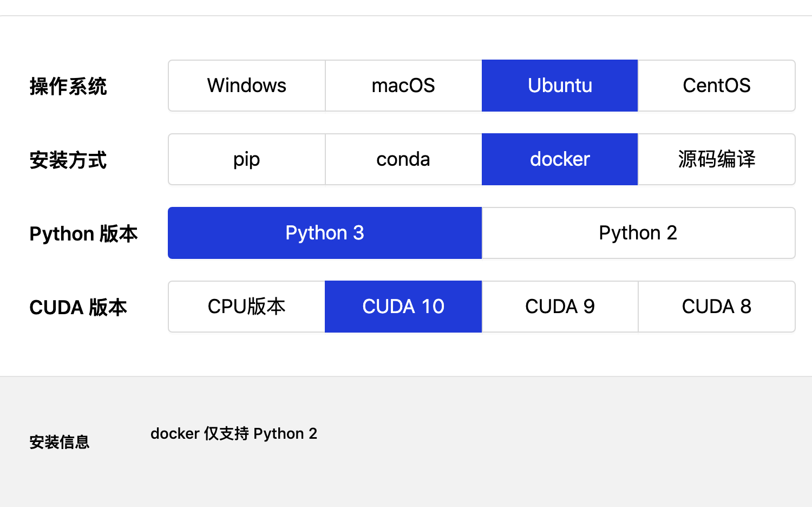The width and height of the screenshot is (812, 507).
Task: Click the selected docker install option
Action: 560,159
